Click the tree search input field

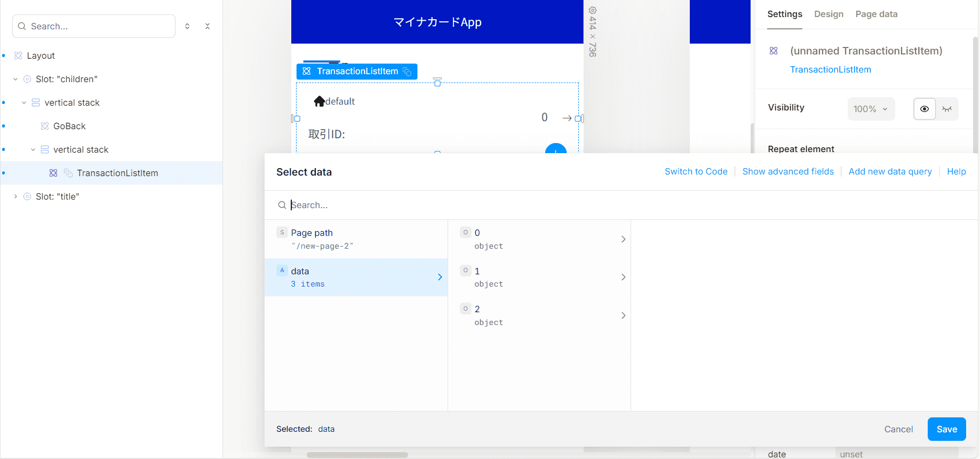tap(94, 26)
